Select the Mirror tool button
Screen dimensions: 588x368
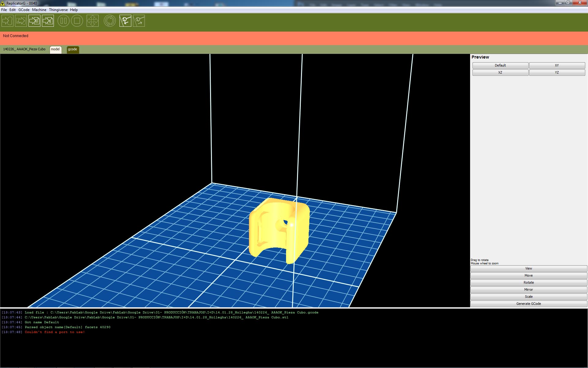pos(529,289)
